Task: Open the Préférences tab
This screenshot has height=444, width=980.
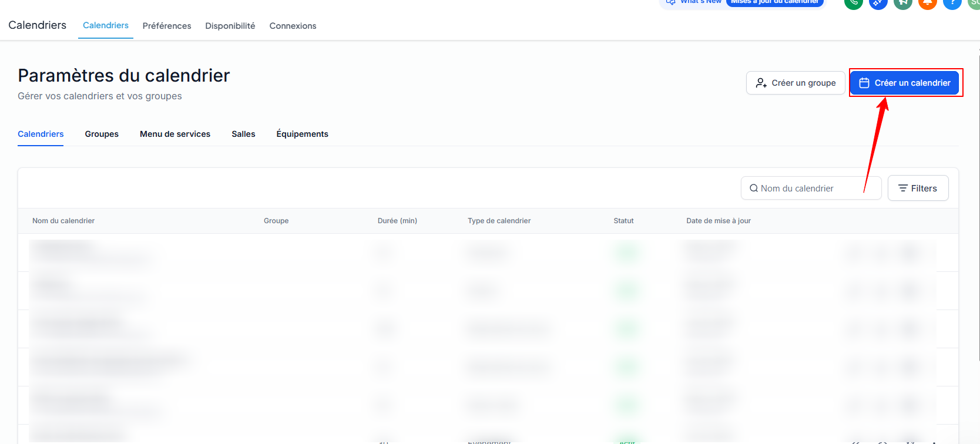Action: [x=167, y=26]
